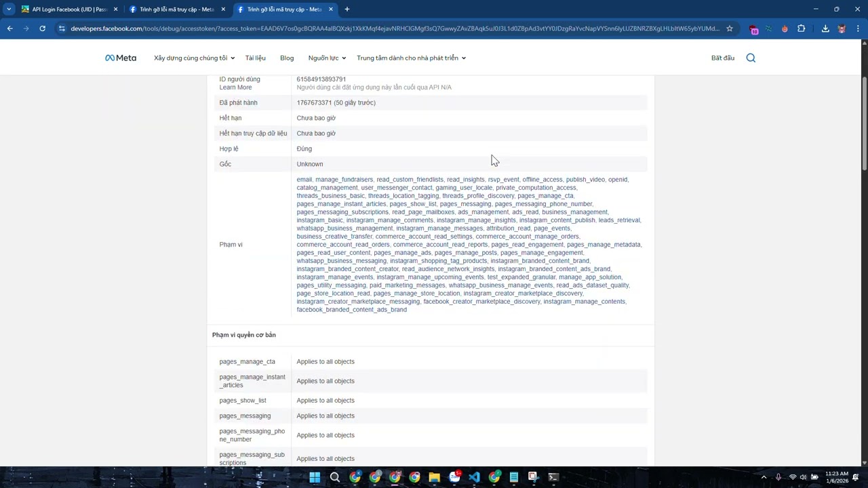
Task: Click the whatsapp_business_management scope link
Action: point(344,228)
